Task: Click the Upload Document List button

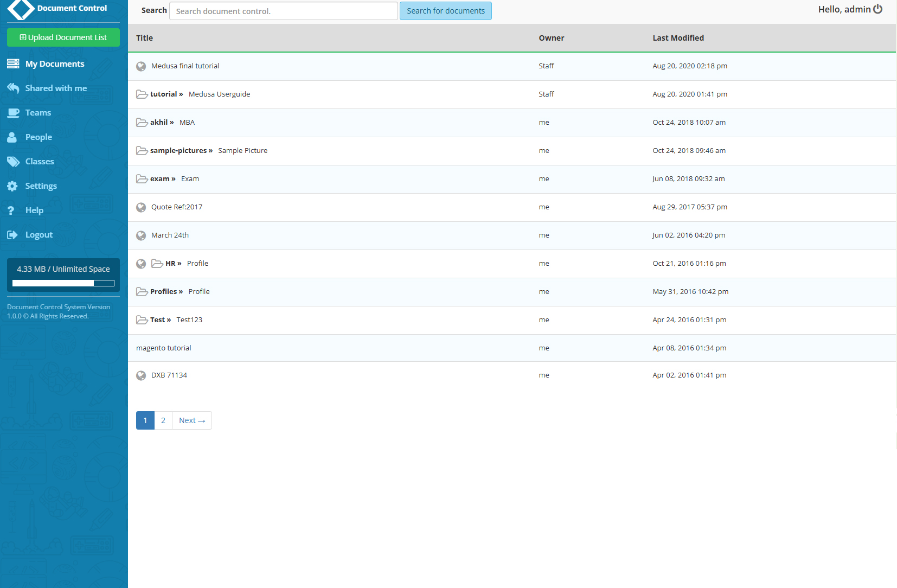Action: pos(63,37)
